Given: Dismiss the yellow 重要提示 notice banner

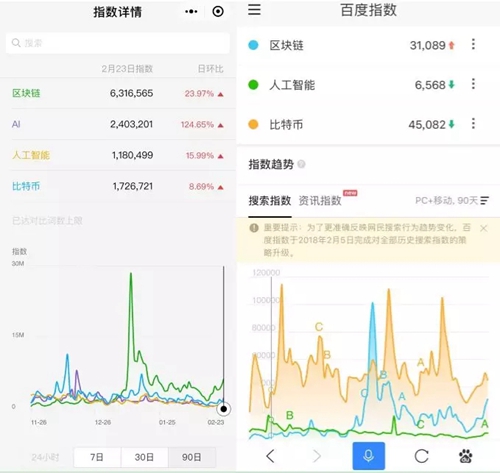Looking at the screenshot, I should pyautogui.click(x=484, y=228).
